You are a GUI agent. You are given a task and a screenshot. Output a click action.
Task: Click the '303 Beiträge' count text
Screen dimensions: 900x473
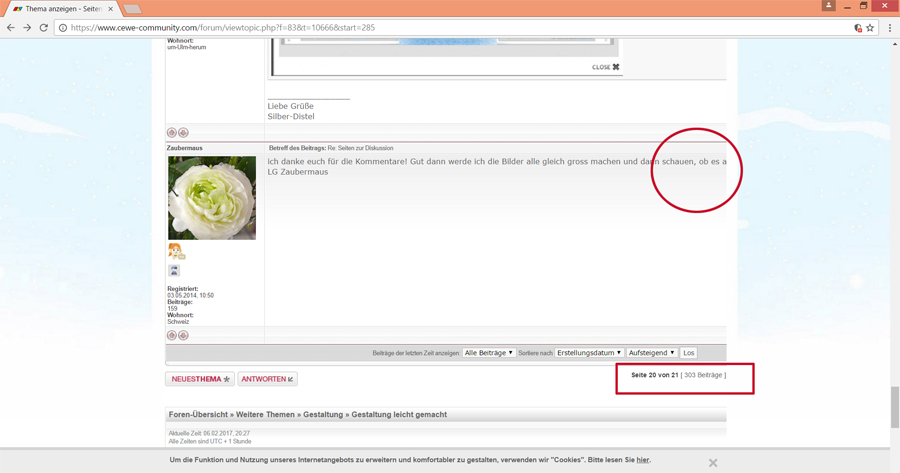pos(703,375)
